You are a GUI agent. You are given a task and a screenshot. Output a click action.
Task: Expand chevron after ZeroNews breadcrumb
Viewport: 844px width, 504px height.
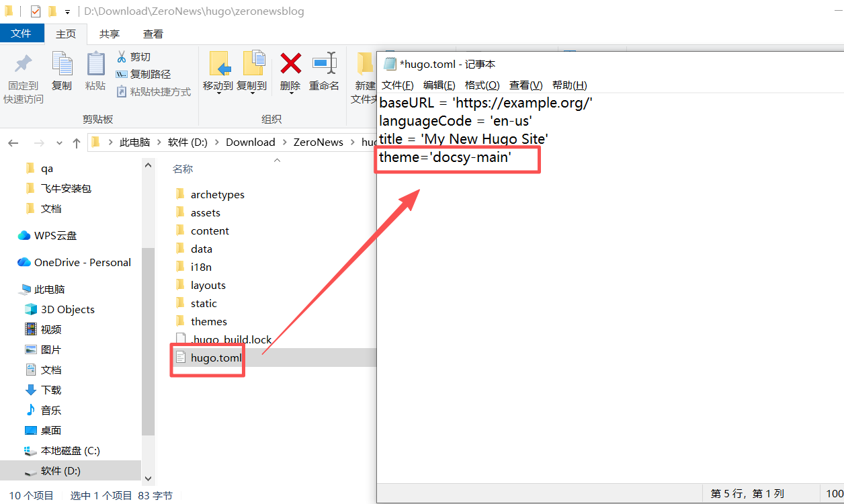(352, 142)
